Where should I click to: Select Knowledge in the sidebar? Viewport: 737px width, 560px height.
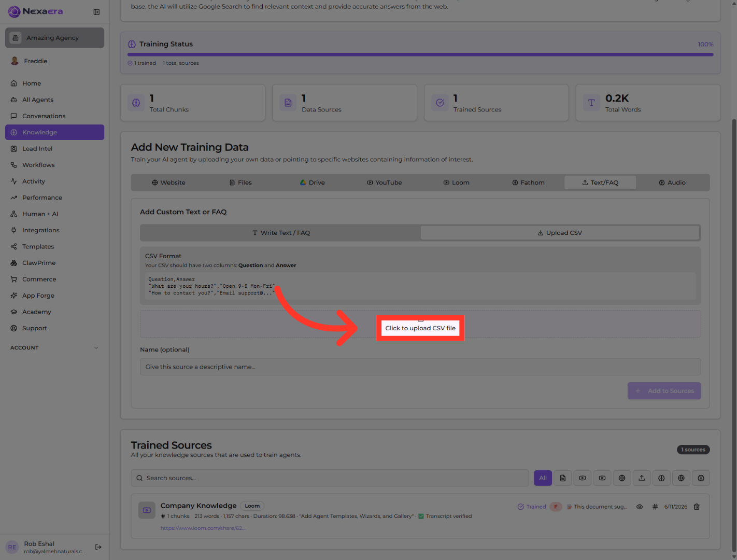[x=54, y=132]
